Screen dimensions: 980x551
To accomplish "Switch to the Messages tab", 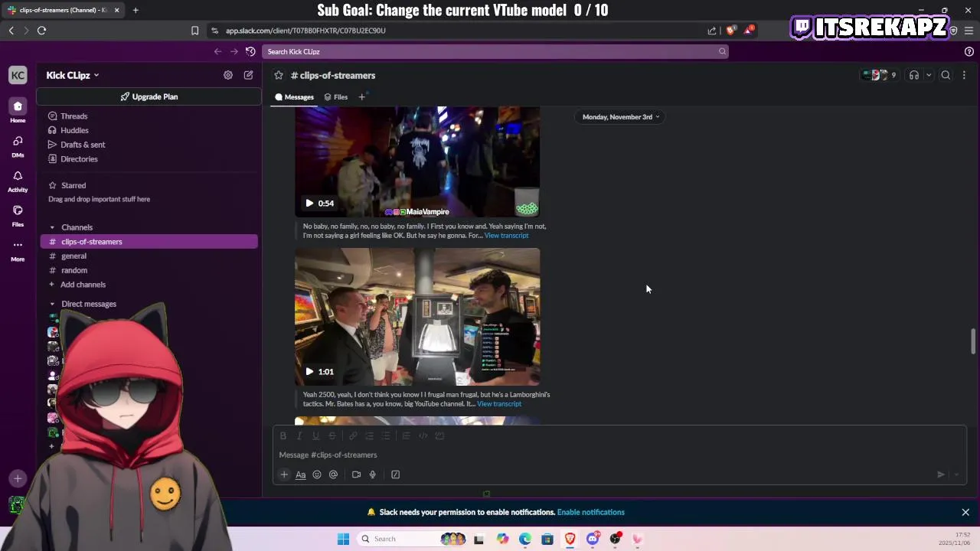I will point(294,97).
